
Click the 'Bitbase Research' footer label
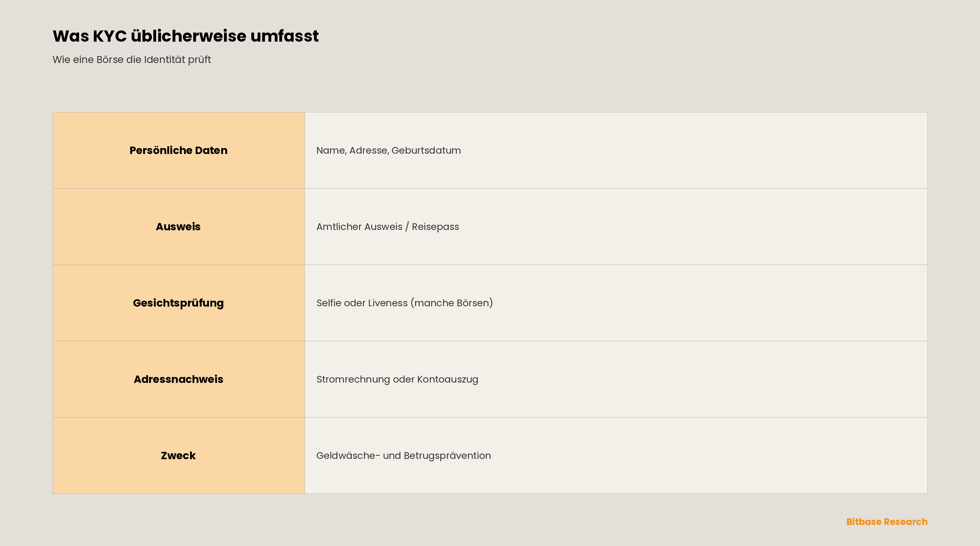click(887, 521)
